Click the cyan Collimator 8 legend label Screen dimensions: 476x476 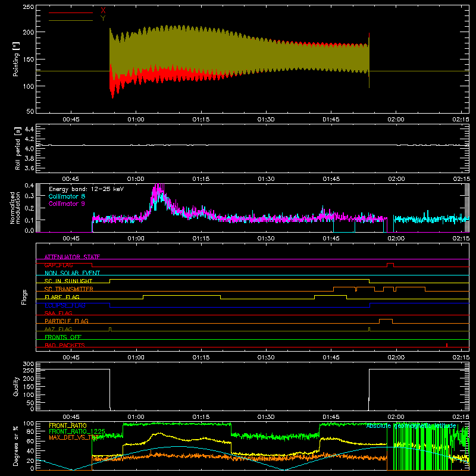67,196
